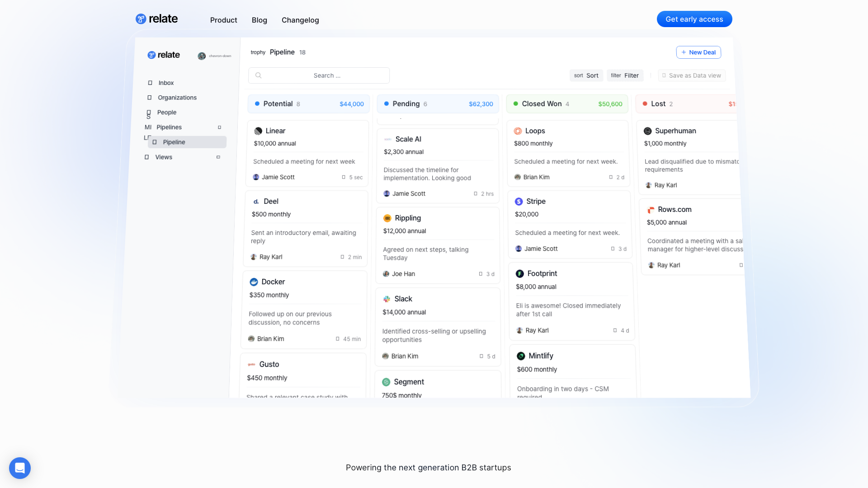Image resolution: width=868 pixels, height=488 pixels.
Task: Click the Closed Won column header
Action: point(567,104)
